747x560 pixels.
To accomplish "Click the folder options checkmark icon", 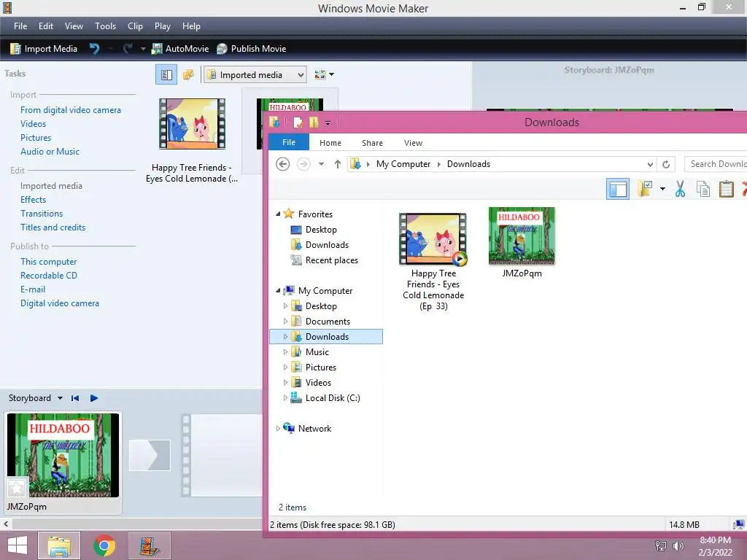I will pyautogui.click(x=646, y=189).
